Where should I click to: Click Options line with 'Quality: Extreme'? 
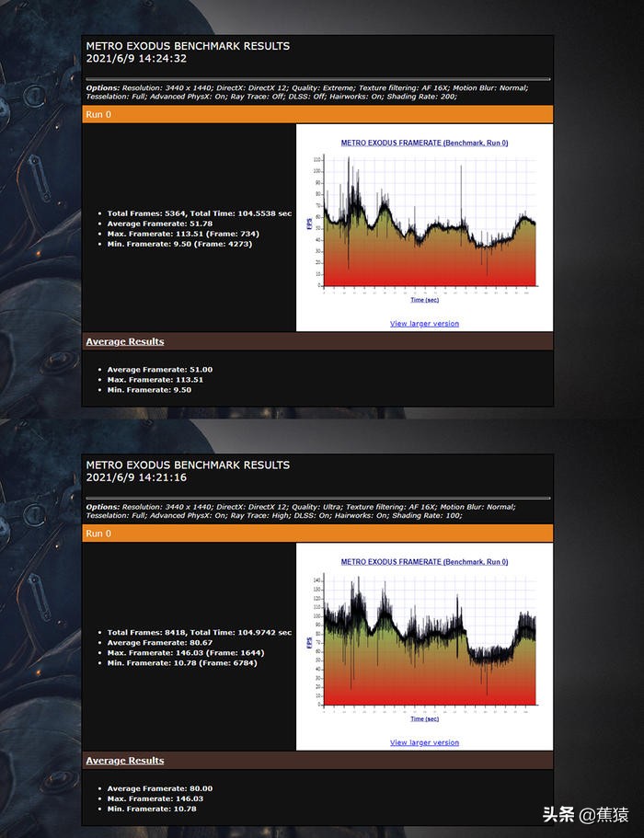[307, 87]
